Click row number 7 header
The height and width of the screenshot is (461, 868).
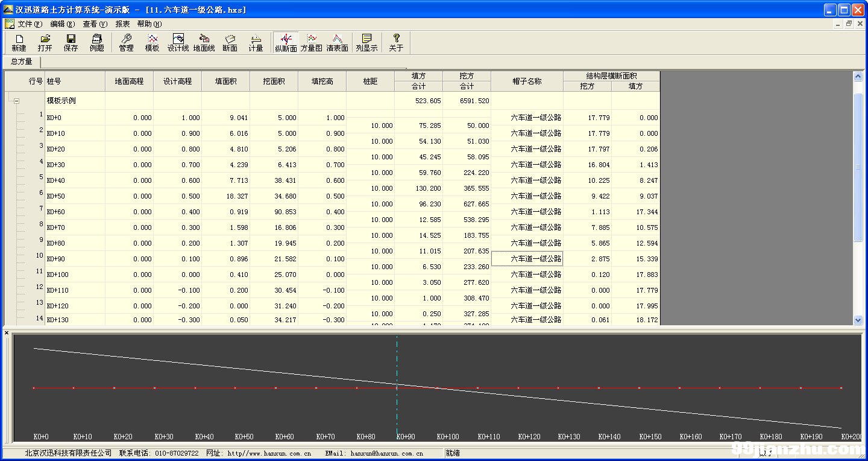[41, 208]
